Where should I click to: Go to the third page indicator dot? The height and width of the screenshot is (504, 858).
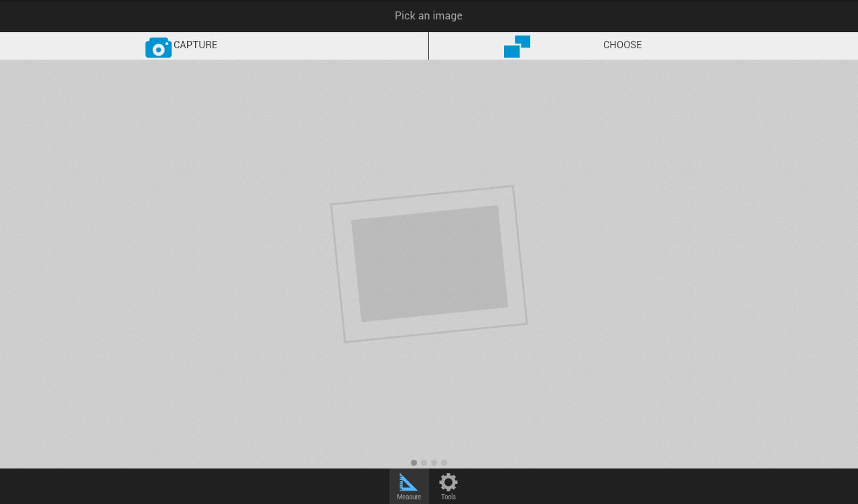pyautogui.click(x=434, y=462)
